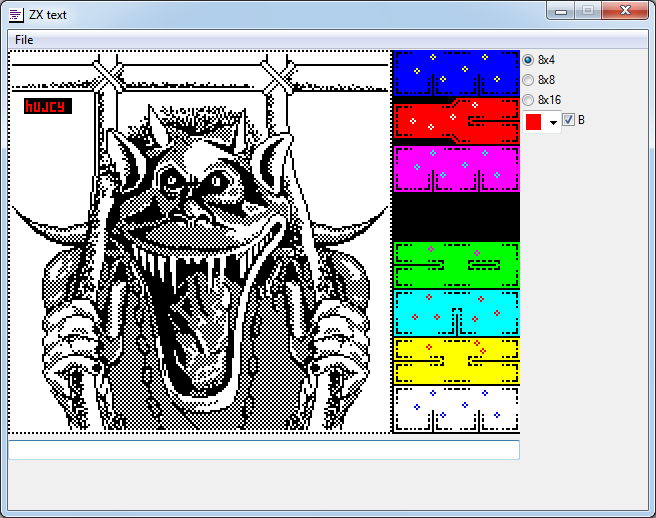Viewport: 656px width, 518px height.
Task: Click the green tile panel
Action: point(456,265)
